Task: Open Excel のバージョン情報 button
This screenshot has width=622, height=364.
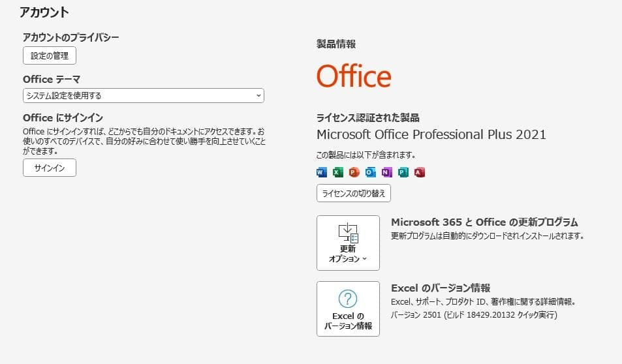Action: (348, 309)
